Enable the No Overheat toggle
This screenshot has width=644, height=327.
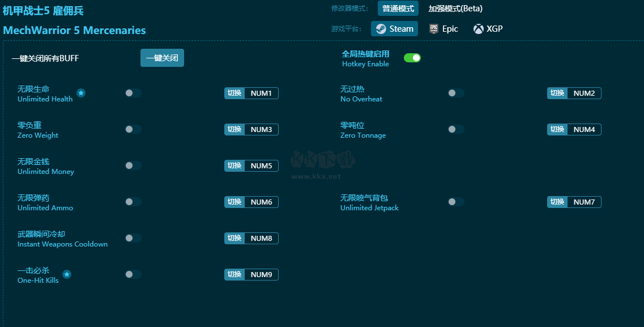(456, 94)
